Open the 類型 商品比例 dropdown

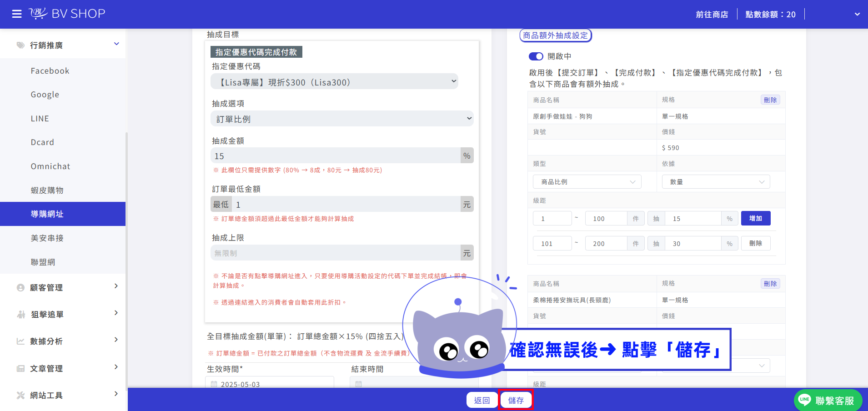(x=587, y=182)
